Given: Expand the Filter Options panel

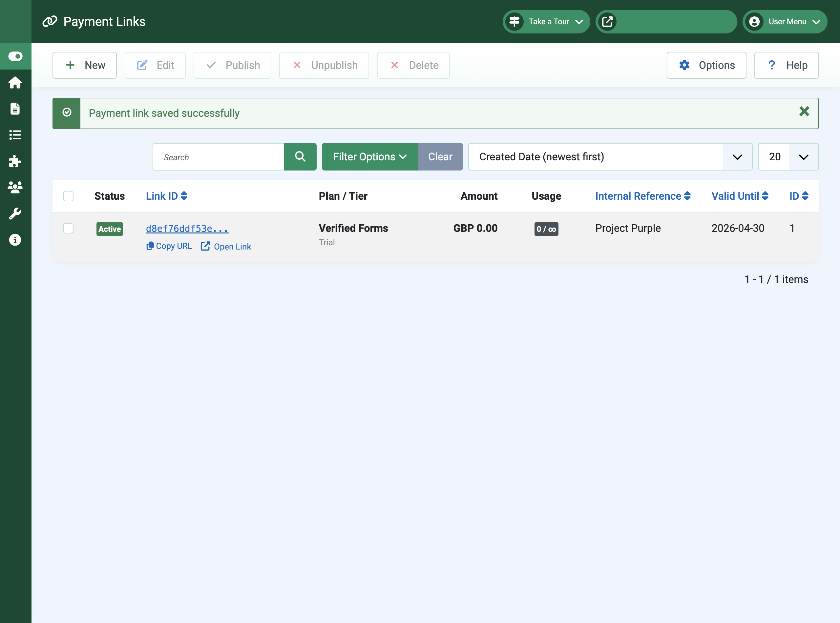Looking at the screenshot, I should pos(369,156).
